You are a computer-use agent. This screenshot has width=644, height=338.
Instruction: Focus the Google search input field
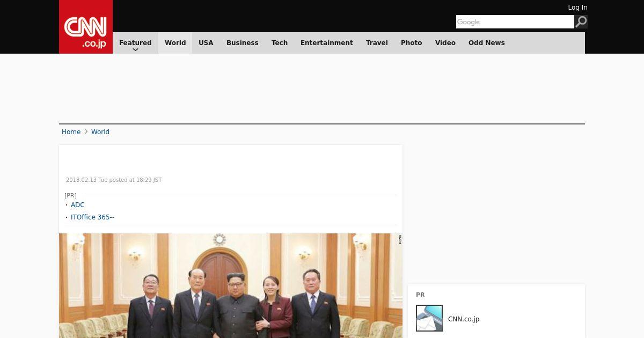515,21
